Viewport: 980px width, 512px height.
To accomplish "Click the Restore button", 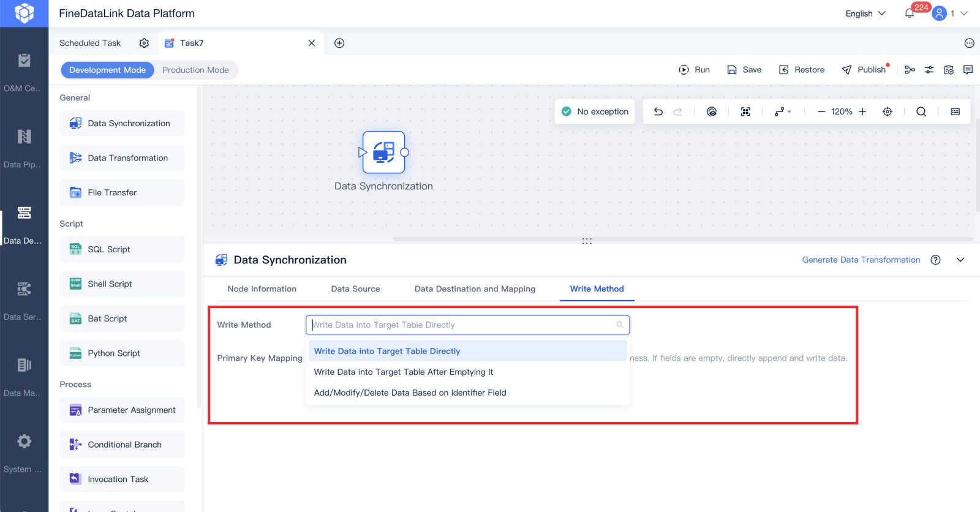I will click(802, 70).
